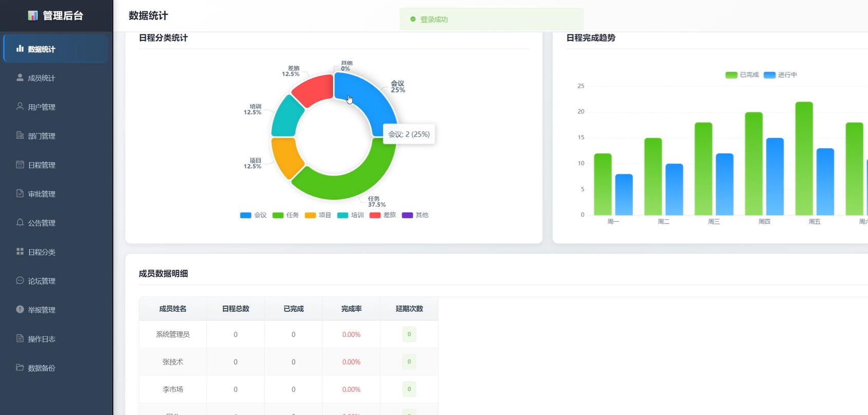Open 成员统计 menu item

click(56, 78)
